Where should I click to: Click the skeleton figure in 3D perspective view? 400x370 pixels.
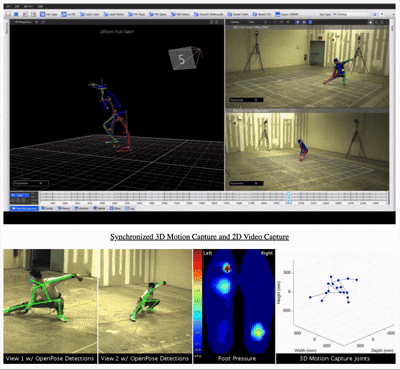pyautogui.click(x=111, y=116)
